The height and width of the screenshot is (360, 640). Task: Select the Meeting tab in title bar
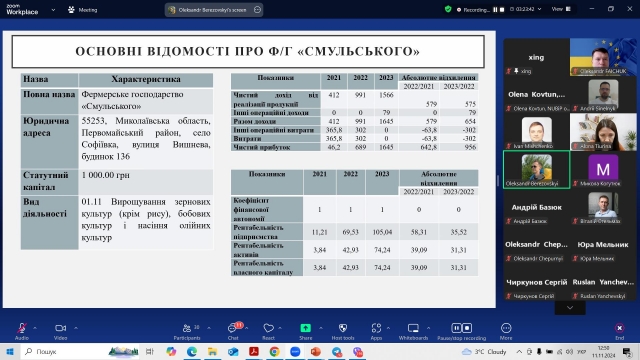(83, 10)
